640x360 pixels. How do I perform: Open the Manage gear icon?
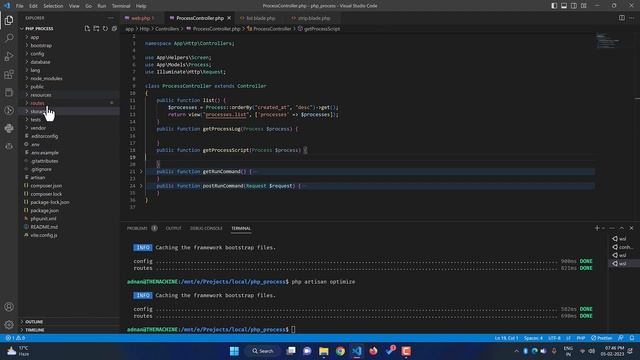[9, 325]
